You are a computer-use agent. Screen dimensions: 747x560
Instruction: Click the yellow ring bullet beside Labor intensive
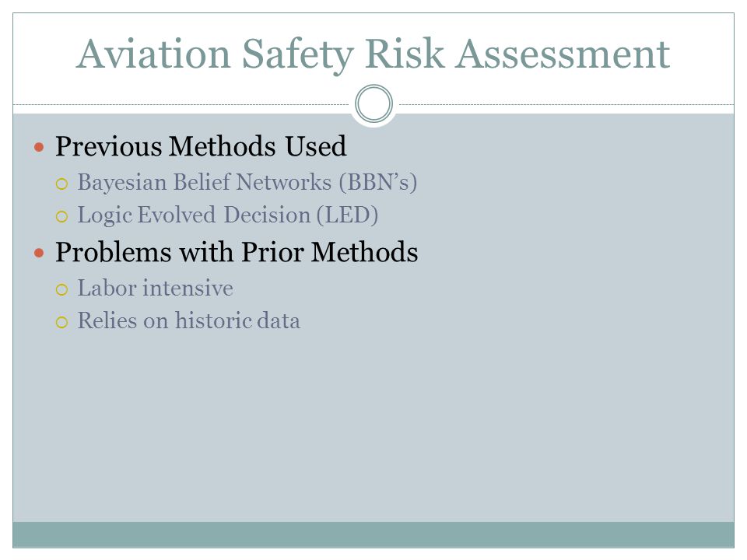(62, 289)
